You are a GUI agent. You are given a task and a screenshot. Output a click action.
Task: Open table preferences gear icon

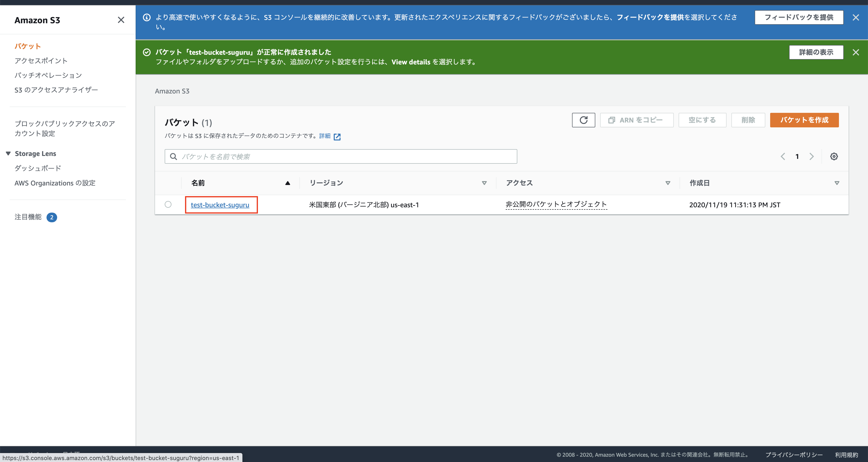(834, 156)
